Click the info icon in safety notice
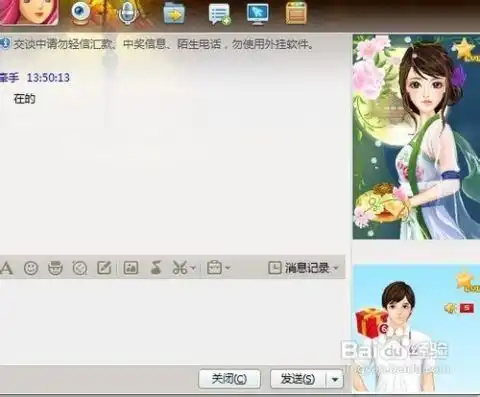The width and height of the screenshot is (480, 397). click(x=5, y=44)
